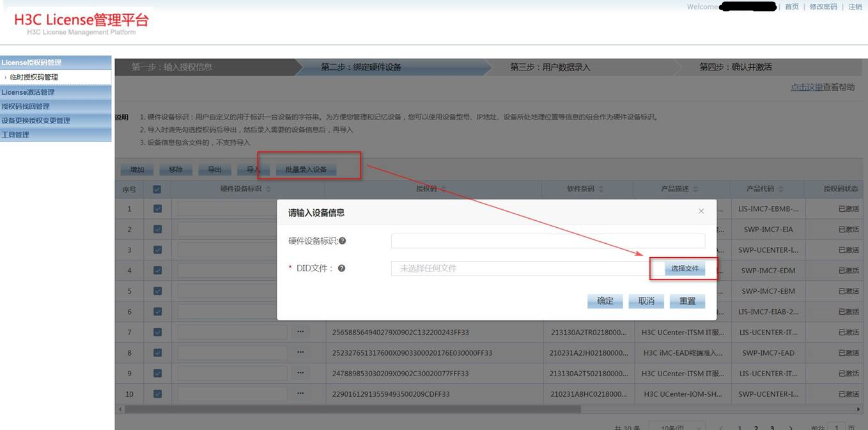Screen dimensions: 868x430
Task: Uncheck the checkbox for row 5
Action: pyautogui.click(x=157, y=291)
